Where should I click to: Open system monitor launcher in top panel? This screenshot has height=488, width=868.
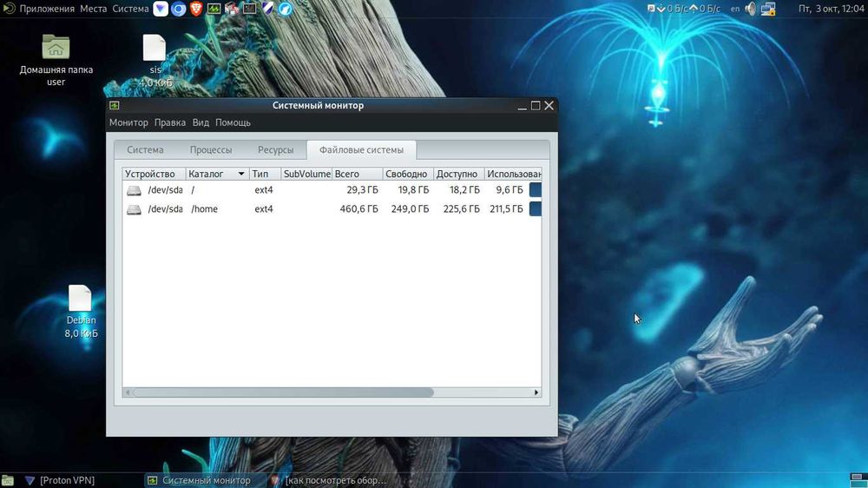214,9
